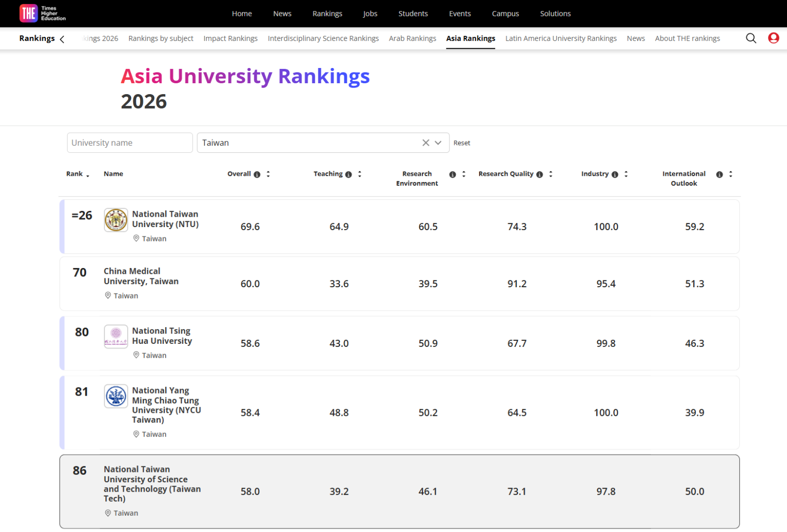The image size is (787, 532).
Task: Go to Impact Rankings tab
Action: pyautogui.click(x=231, y=38)
